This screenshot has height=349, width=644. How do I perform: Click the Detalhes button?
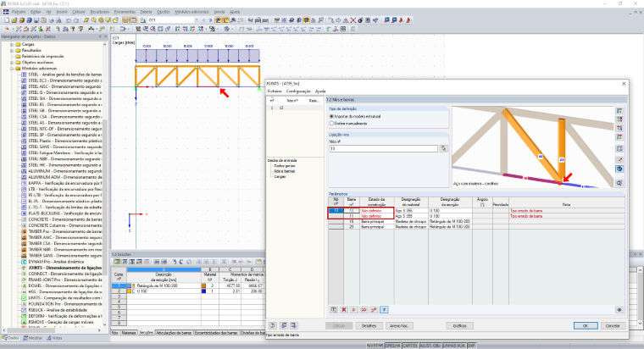[x=369, y=325]
